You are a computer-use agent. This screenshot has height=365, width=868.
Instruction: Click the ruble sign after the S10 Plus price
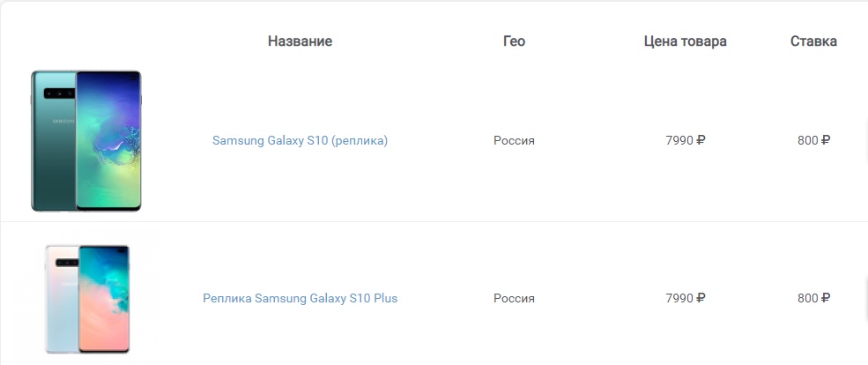pyautogui.click(x=701, y=299)
